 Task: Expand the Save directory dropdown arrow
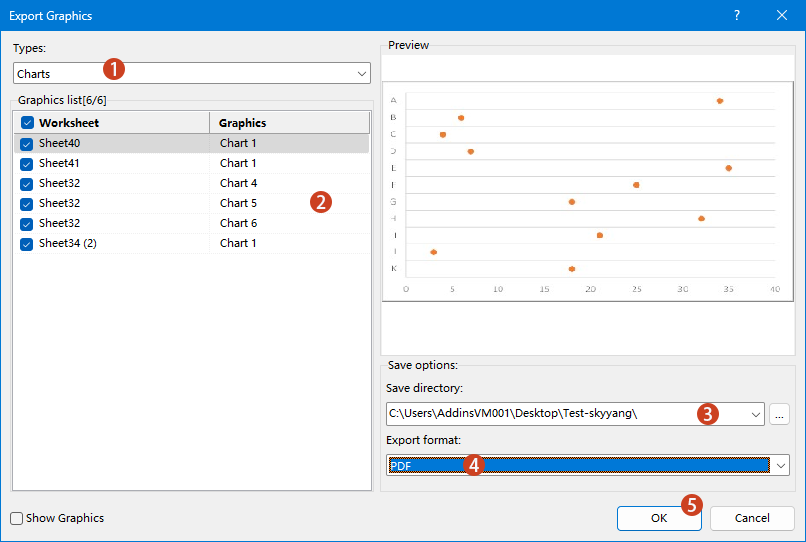[753, 413]
